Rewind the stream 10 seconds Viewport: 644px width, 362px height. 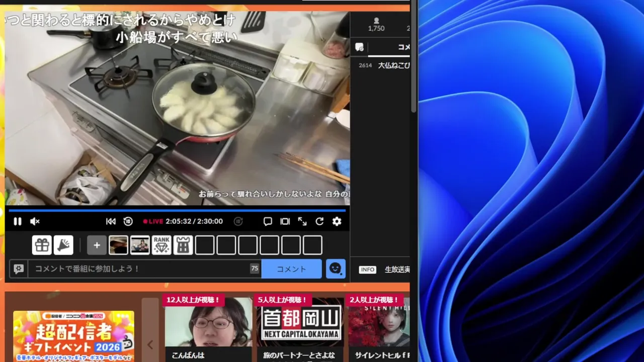point(128,221)
